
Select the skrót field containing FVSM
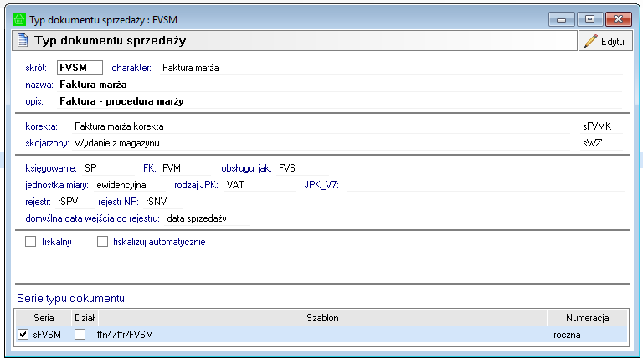pos(79,68)
